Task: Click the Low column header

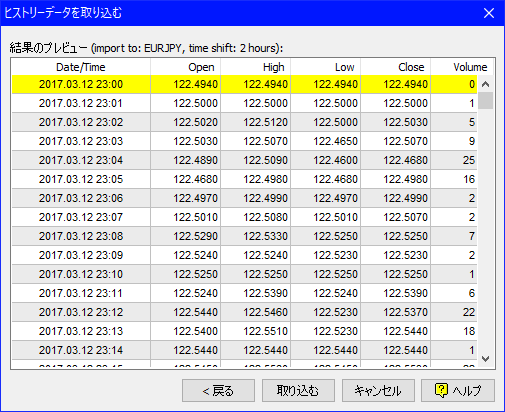Action: pos(325,67)
